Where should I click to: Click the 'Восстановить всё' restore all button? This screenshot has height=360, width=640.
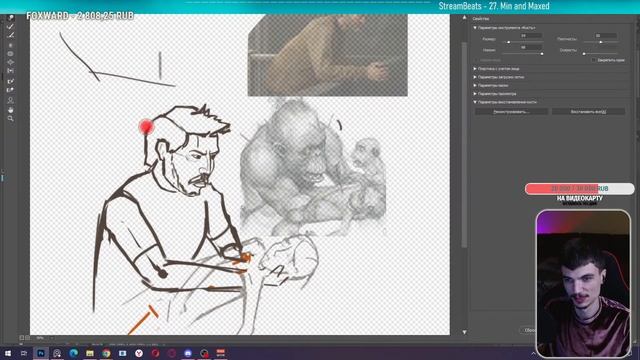(588, 111)
